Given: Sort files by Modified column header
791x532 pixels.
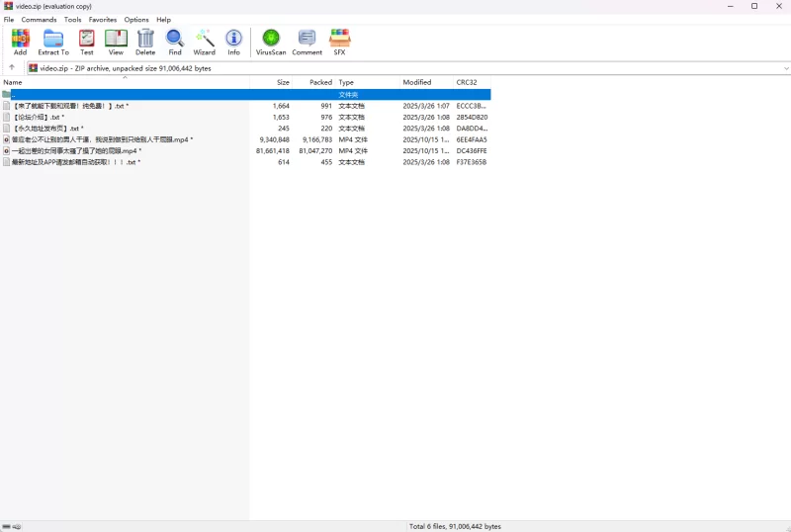Looking at the screenshot, I should (416, 82).
